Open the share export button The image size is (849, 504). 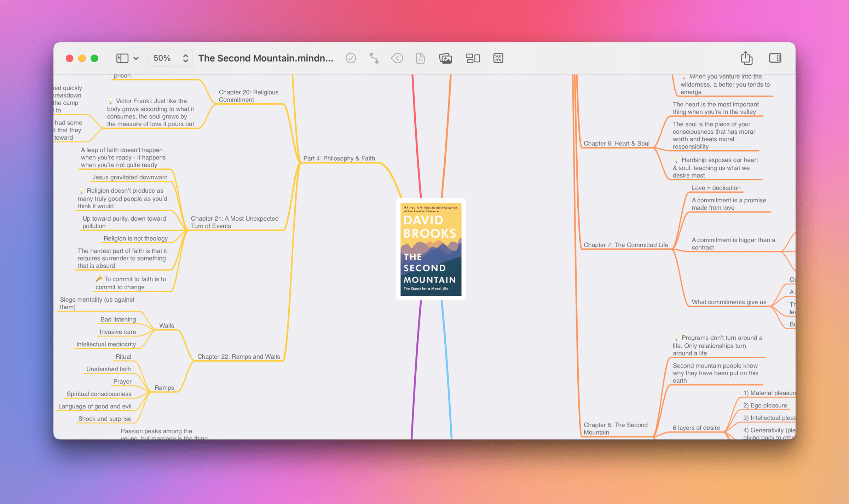(x=746, y=58)
